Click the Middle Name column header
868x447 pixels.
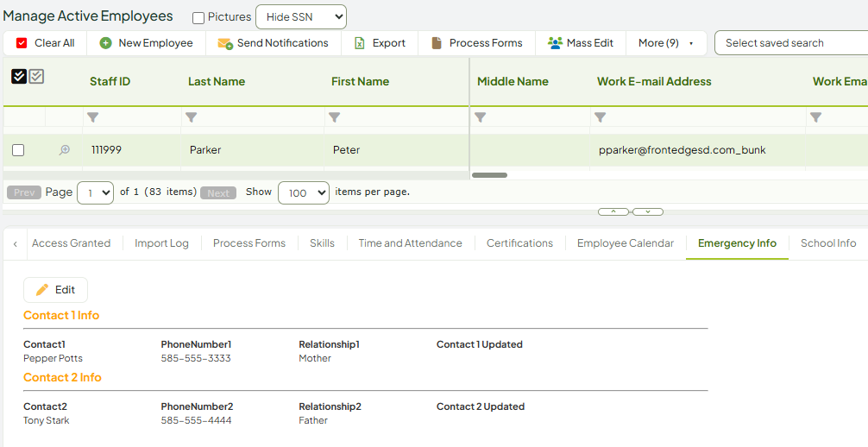513,81
